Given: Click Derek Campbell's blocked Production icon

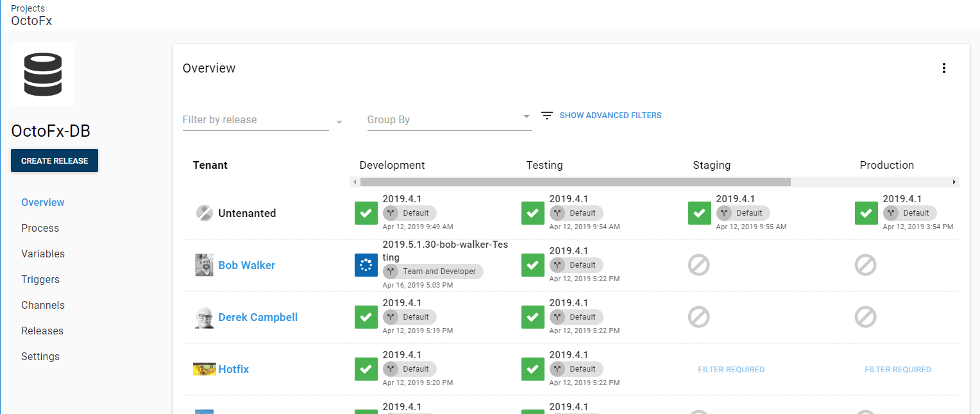Looking at the screenshot, I should pyautogui.click(x=865, y=317).
